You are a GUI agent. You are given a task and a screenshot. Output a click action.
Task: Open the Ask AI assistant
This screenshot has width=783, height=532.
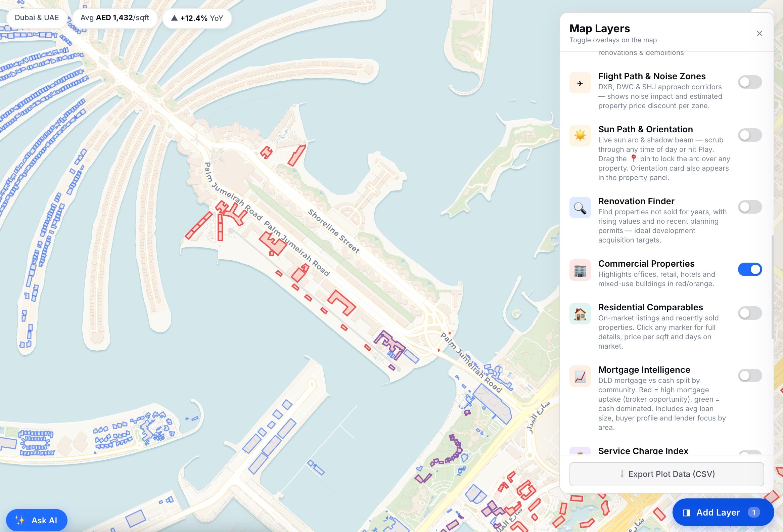pyautogui.click(x=37, y=520)
